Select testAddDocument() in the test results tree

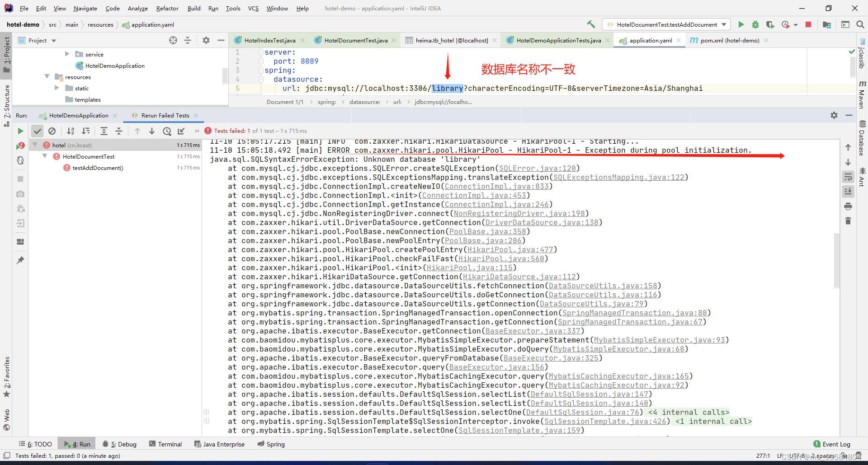click(x=98, y=168)
